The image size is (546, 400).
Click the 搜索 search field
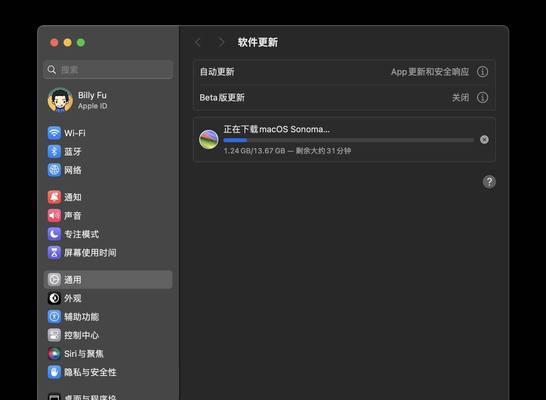click(108, 70)
